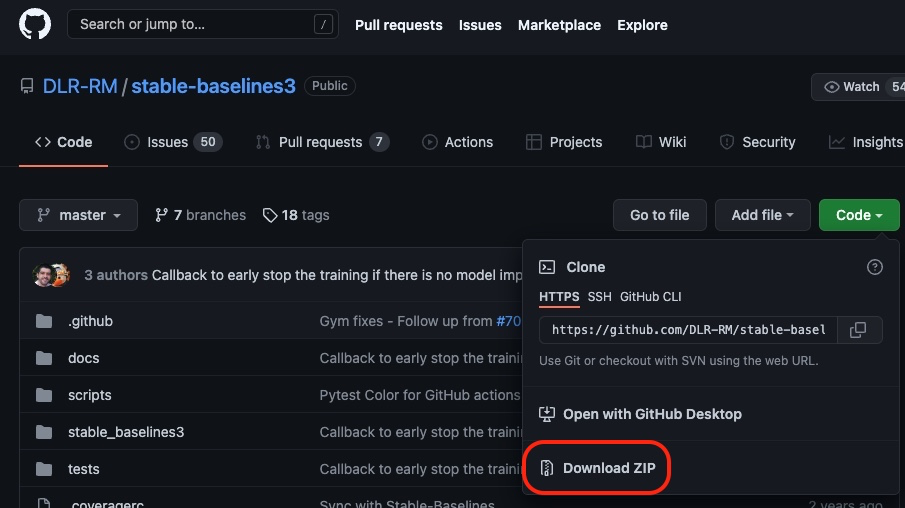Screen dimensions: 905x508
Task: Select the SSH clone option
Action: (599, 297)
